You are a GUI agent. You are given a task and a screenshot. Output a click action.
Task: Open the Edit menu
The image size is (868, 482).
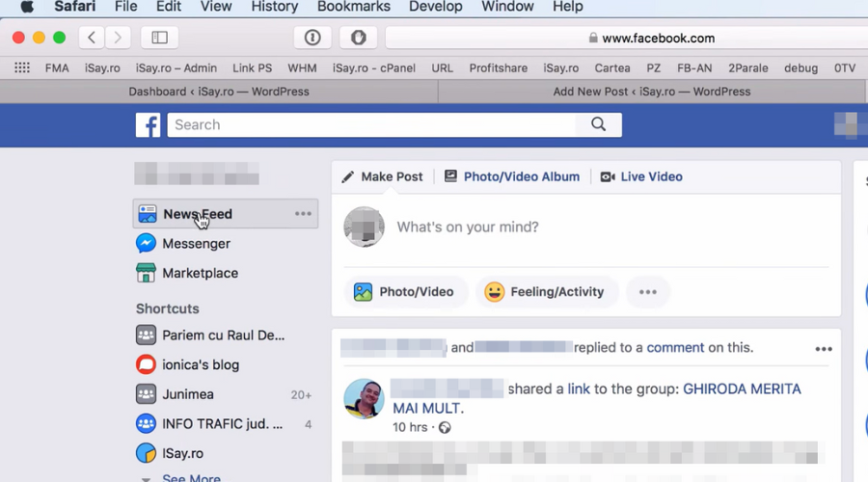pyautogui.click(x=168, y=7)
